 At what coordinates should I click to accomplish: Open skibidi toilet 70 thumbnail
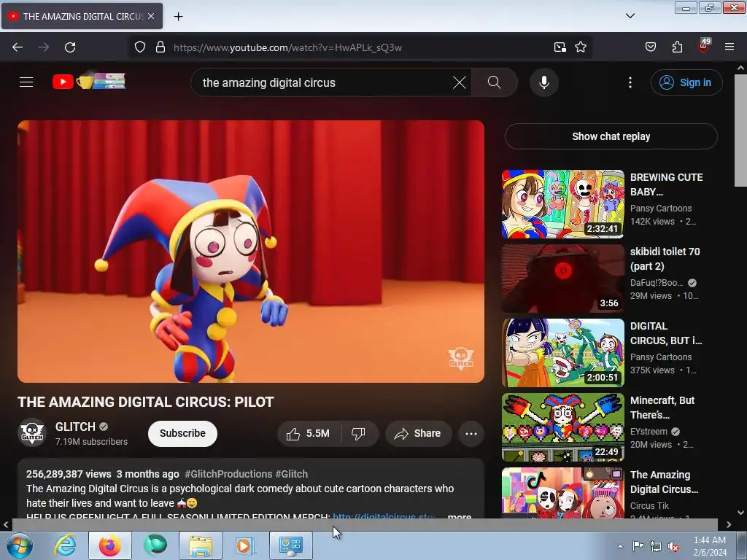click(x=562, y=279)
